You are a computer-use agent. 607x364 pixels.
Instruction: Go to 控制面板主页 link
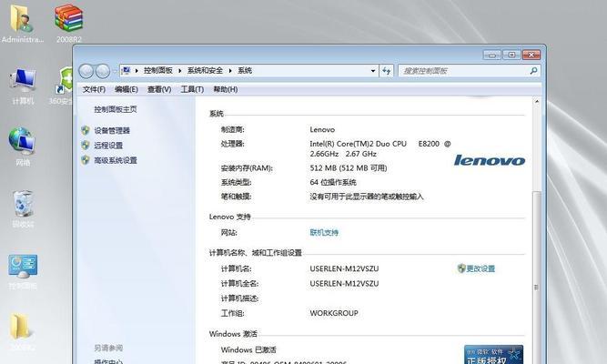116,109
